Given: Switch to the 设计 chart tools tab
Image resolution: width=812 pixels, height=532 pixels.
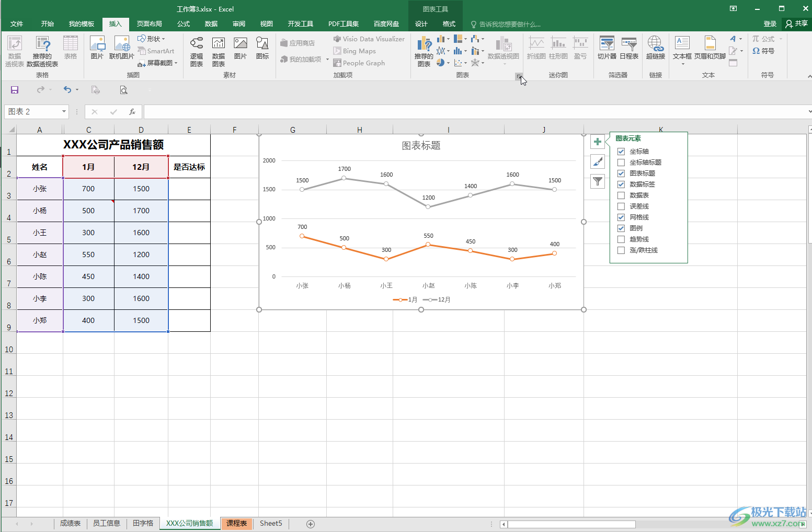Looking at the screenshot, I should click(x=421, y=24).
